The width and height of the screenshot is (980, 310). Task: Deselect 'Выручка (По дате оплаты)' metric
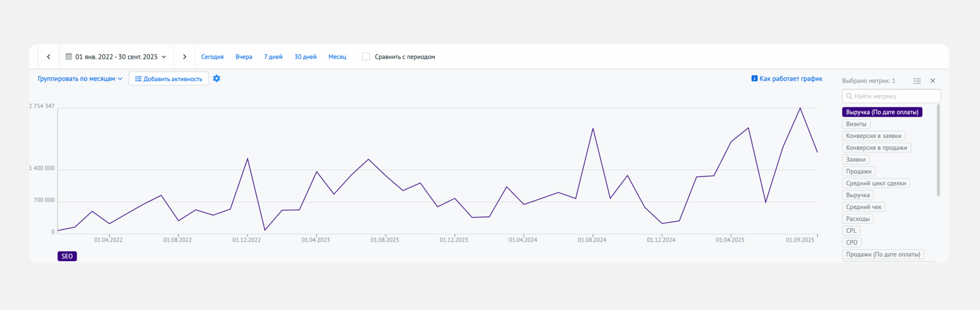(881, 112)
